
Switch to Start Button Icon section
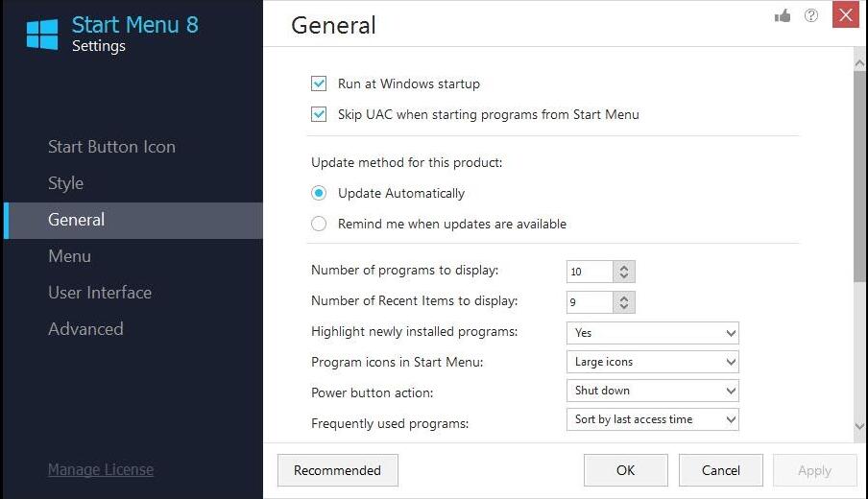[x=111, y=147]
